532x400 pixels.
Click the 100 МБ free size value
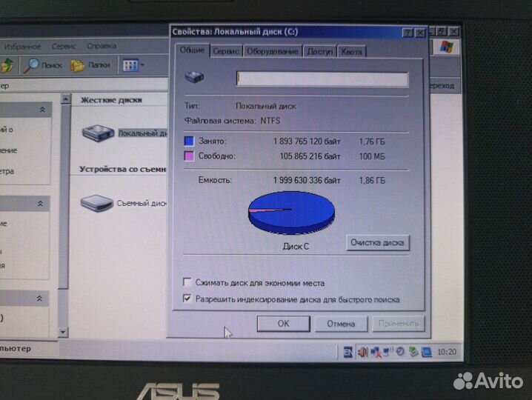(372, 156)
